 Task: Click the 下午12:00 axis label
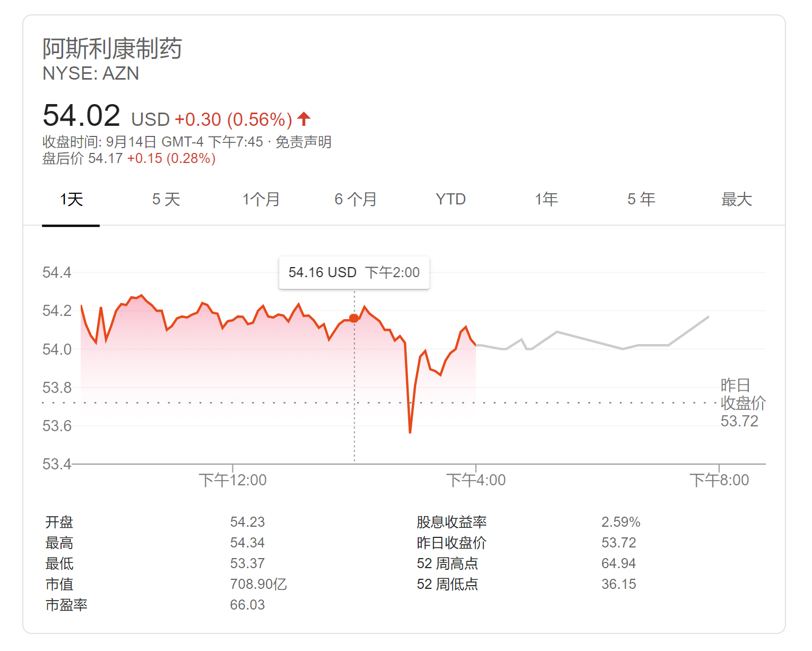[x=233, y=480]
